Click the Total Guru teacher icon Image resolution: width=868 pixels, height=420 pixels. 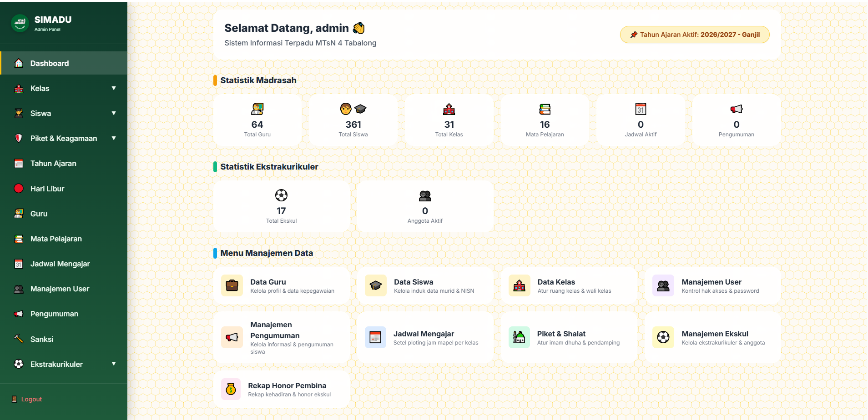257,109
